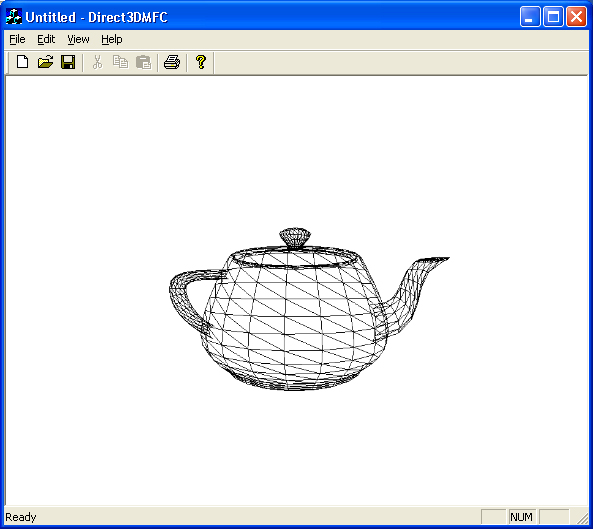593x529 pixels.
Task: Click the New document toolbar icon
Action: pos(22,62)
